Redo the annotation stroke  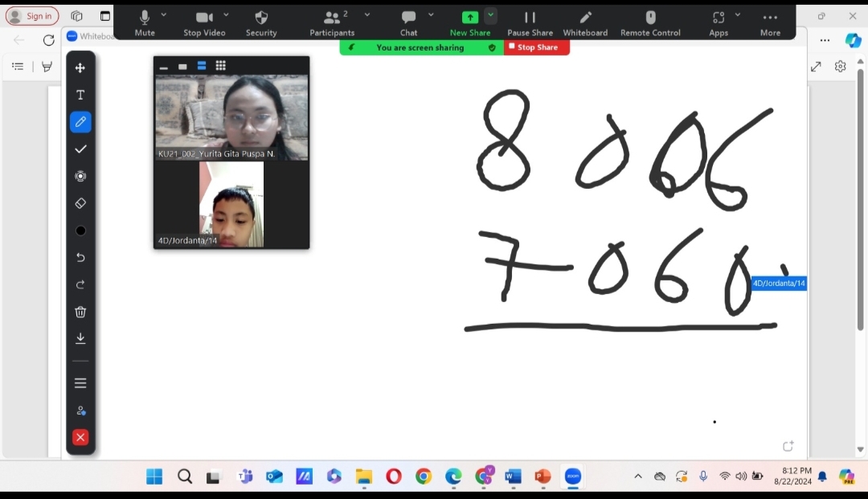80,284
